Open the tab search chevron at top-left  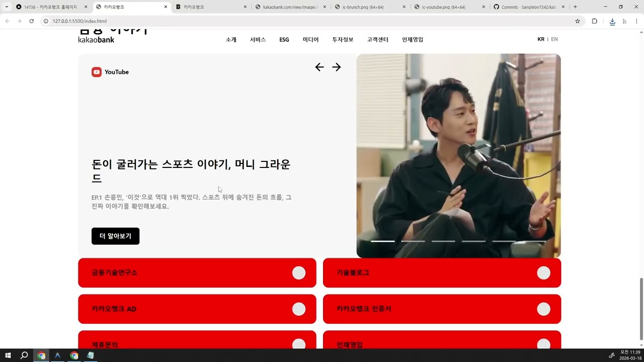pos(7,7)
